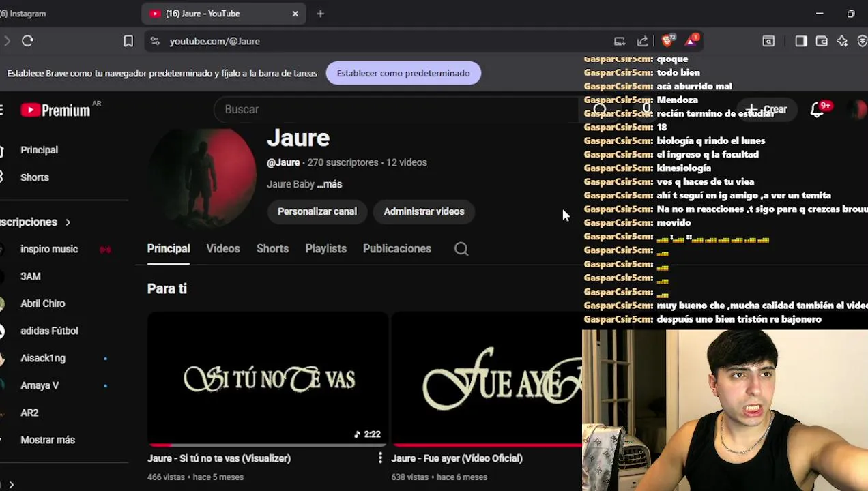Open Brave Rewards triangle icon
Screen dimensions: 868x491
691,41
